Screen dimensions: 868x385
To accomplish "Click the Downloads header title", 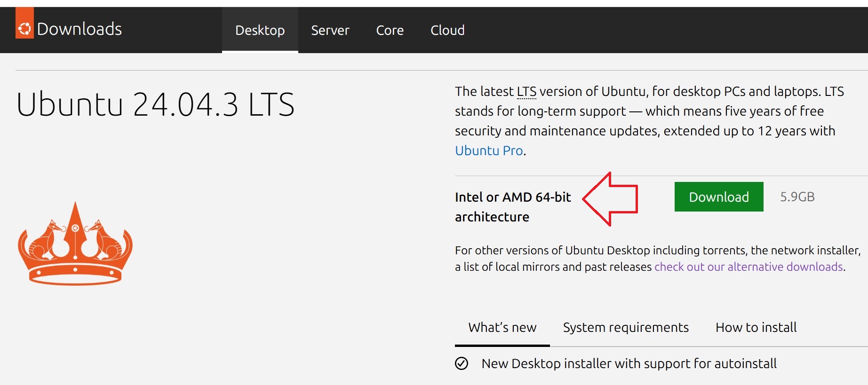I will point(79,29).
